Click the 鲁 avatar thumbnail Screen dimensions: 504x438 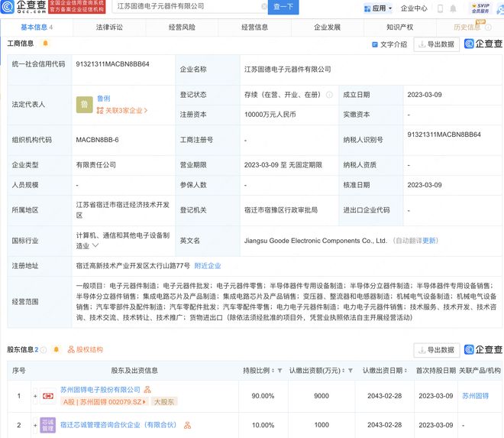click(84, 105)
